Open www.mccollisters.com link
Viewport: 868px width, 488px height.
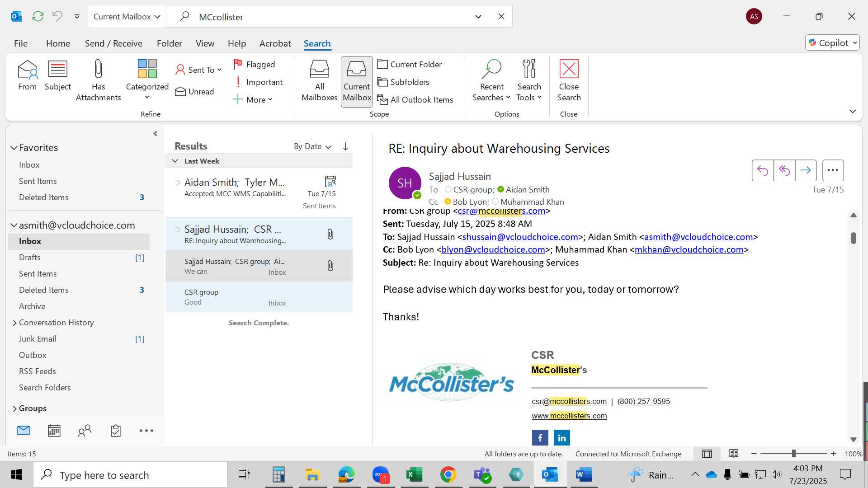pyautogui.click(x=569, y=416)
